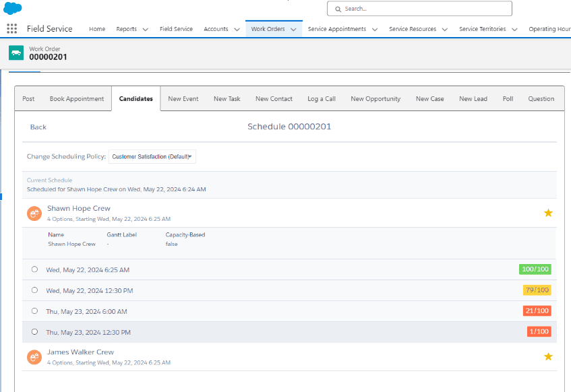Image resolution: width=571 pixels, height=392 pixels.
Task: Select the Wed, May 22 6:25 AM slot
Action: click(x=34, y=269)
